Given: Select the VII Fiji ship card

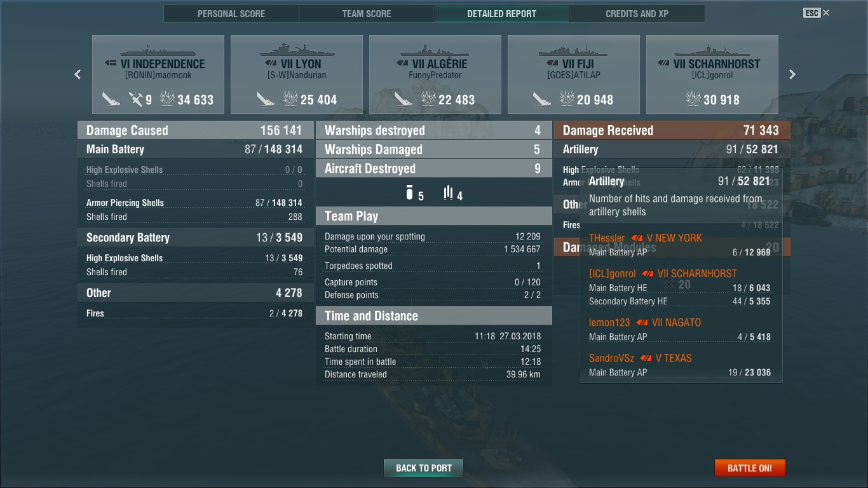Looking at the screenshot, I should (x=574, y=74).
